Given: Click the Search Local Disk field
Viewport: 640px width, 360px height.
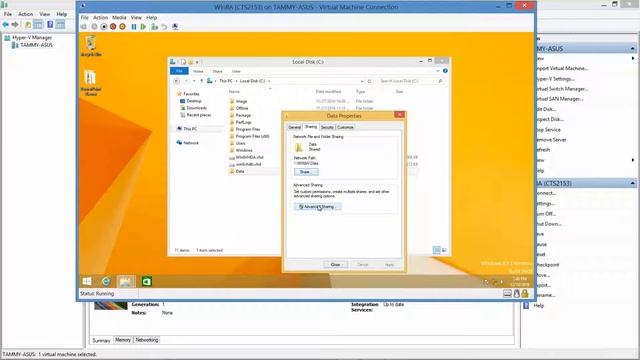Looking at the screenshot, I should point(410,81).
